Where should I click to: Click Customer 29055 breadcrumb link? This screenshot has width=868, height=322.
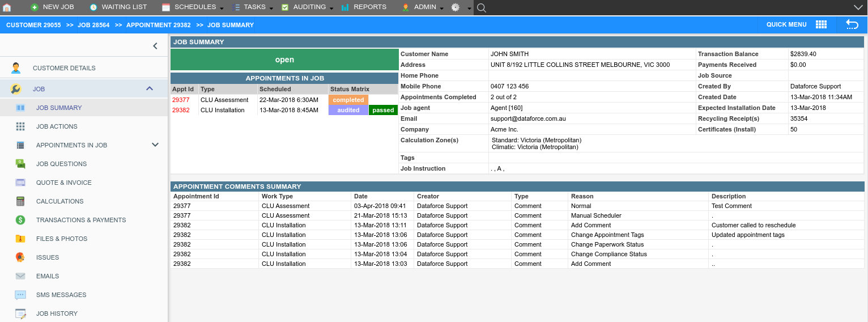(32, 25)
